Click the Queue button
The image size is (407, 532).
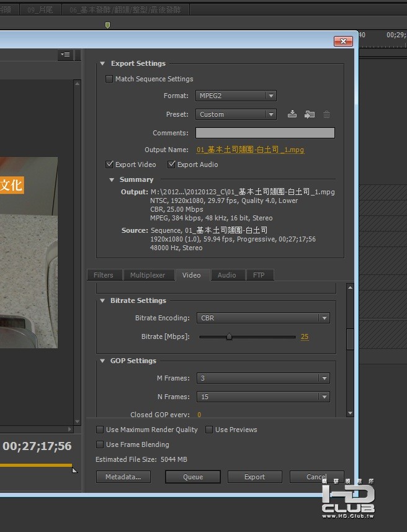click(193, 477)
